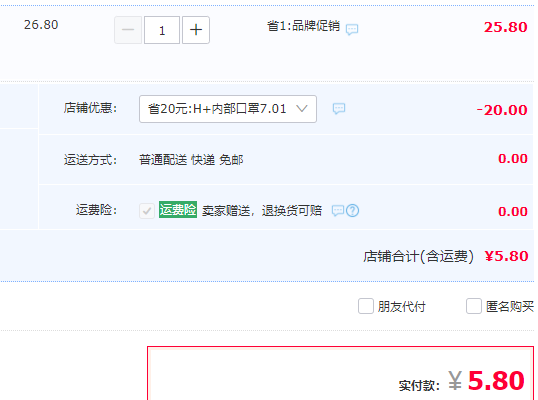This screenshot has height=400, width=538.
Task: Focus the quantity input field showing 1
Action: pyautogui.click(x=162, y=30)
